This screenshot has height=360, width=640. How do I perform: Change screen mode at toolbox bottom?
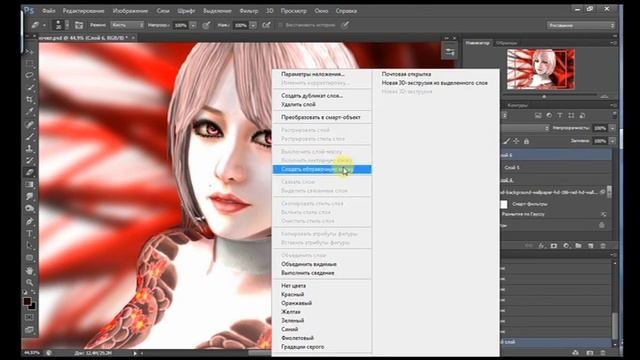point(29,330)
